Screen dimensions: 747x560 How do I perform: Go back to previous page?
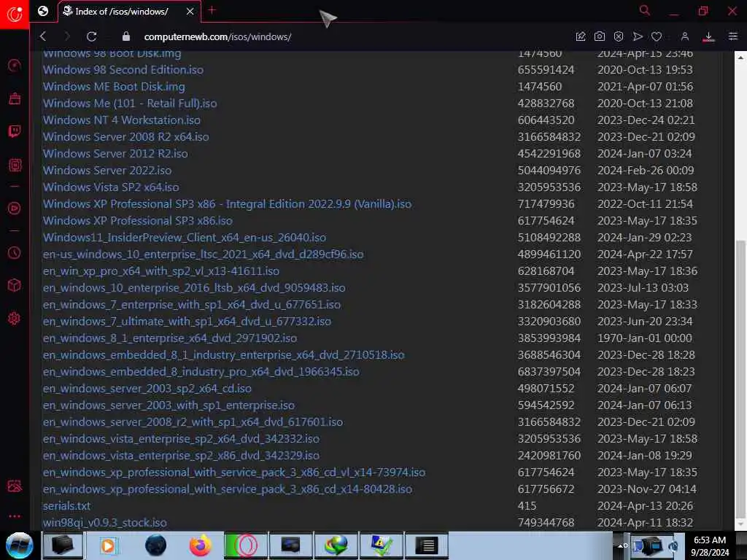(43, 36)
